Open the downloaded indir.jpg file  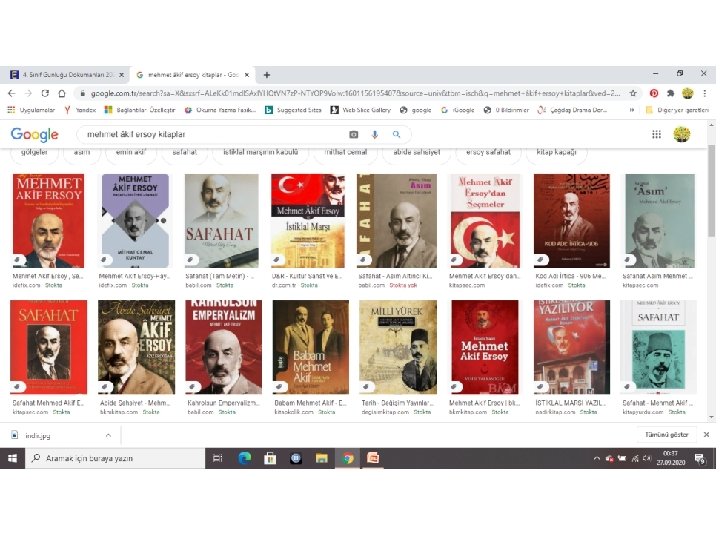38,435
